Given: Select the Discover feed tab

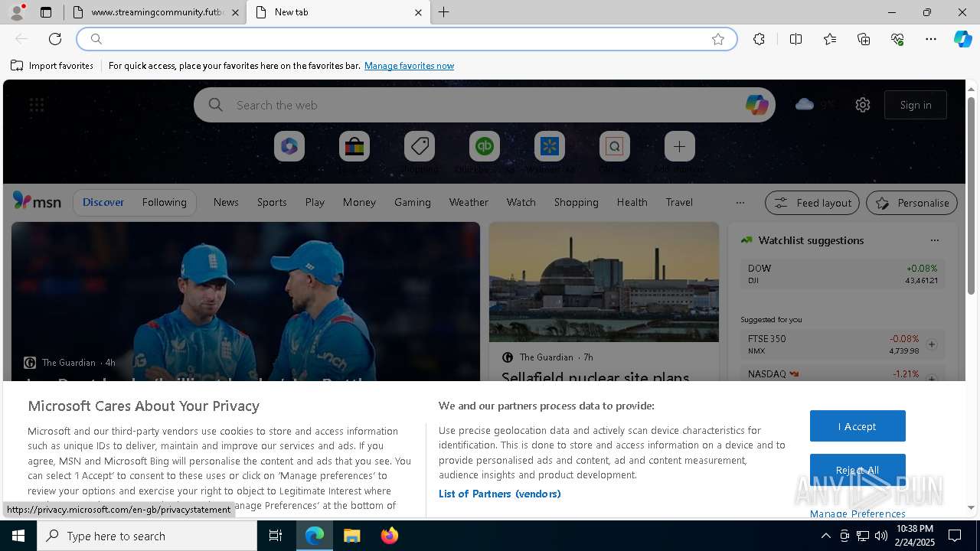Looking at the screenshot, I should [x=103, y=202].
